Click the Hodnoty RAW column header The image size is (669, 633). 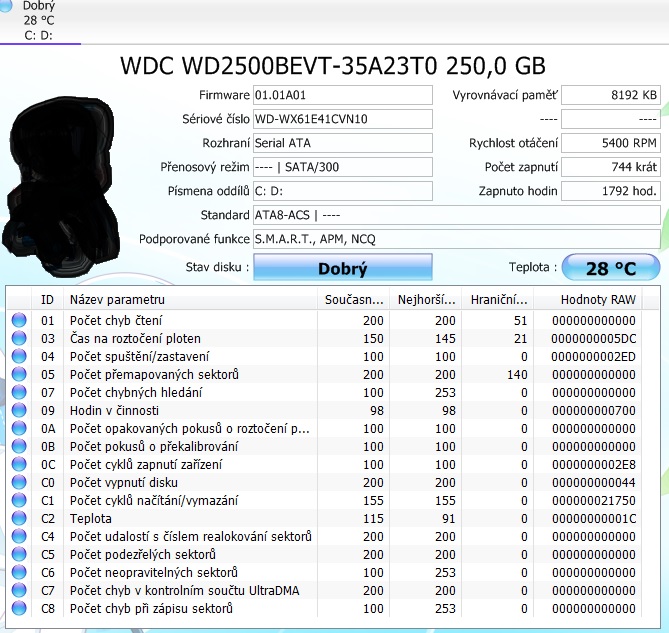tap(597, 299)
